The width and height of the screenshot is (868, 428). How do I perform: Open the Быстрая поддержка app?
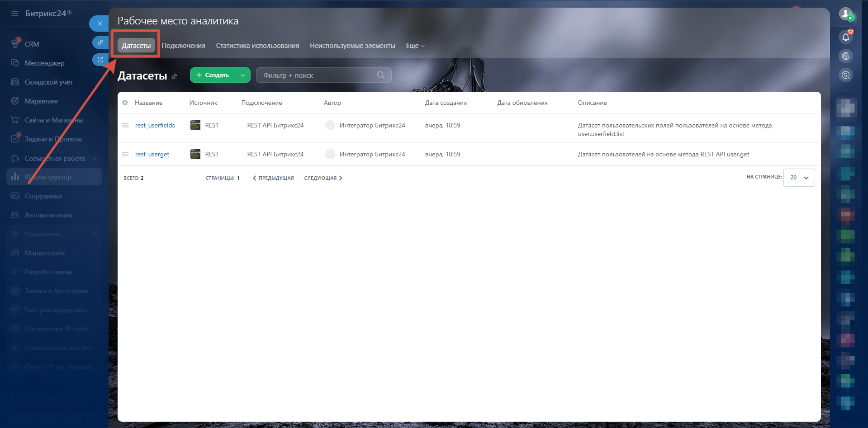[x=59, y=310]
